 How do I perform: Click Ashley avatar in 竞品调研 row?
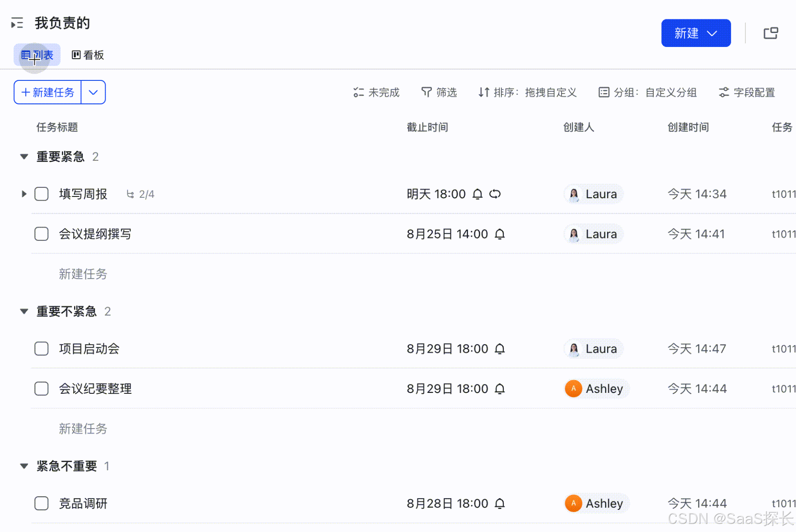click(573, 504)
